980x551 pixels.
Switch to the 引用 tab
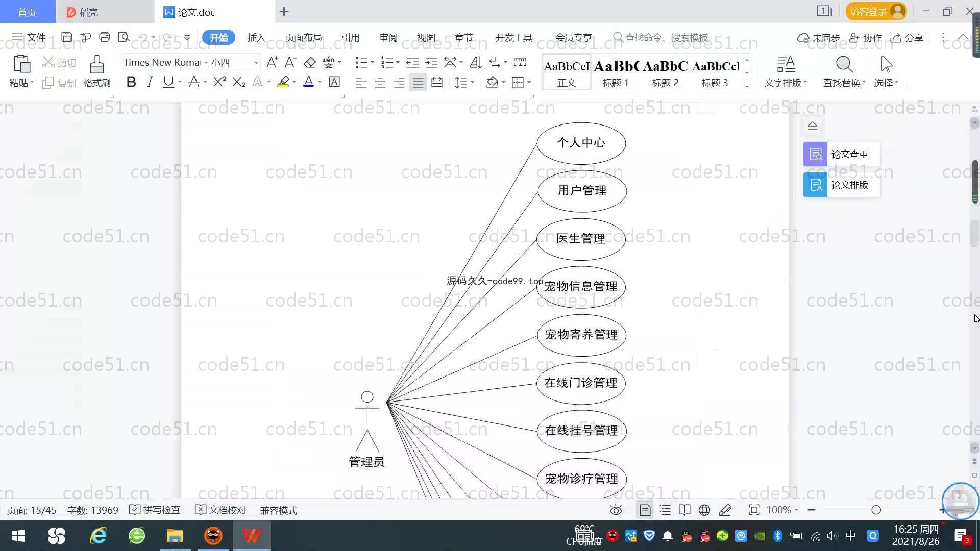351,38
